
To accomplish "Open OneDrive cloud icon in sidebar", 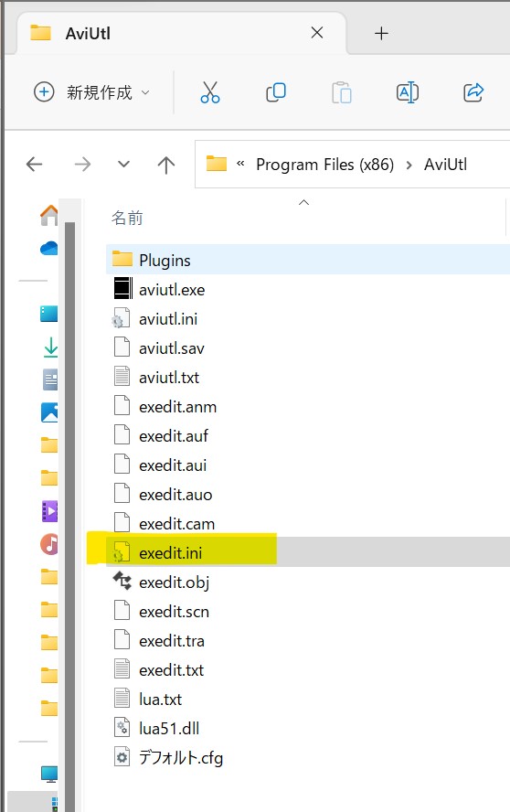I will [49, 248].
